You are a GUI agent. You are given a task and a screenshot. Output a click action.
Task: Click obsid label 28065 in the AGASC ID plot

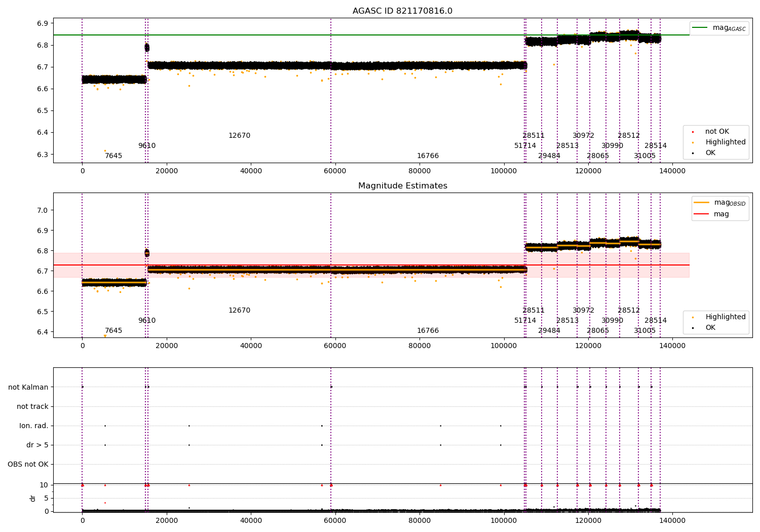[x=598, y=156]
